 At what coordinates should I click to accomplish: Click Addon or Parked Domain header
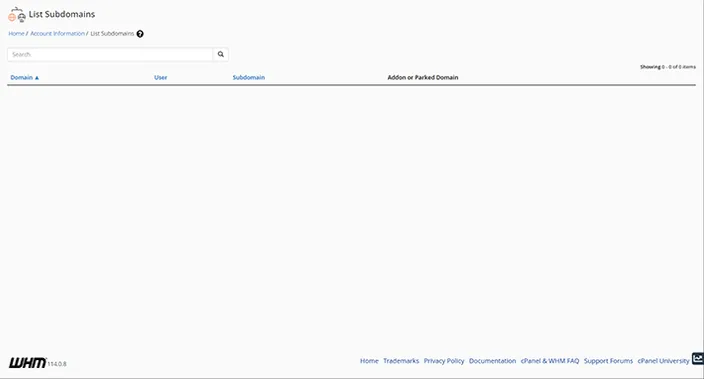[423, 77]
